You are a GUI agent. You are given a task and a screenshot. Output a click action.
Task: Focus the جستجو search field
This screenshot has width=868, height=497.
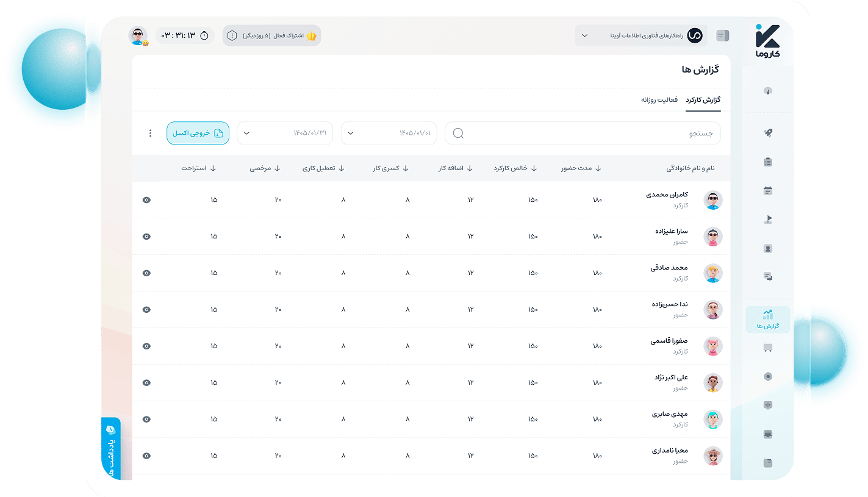[x=583, y=133]
